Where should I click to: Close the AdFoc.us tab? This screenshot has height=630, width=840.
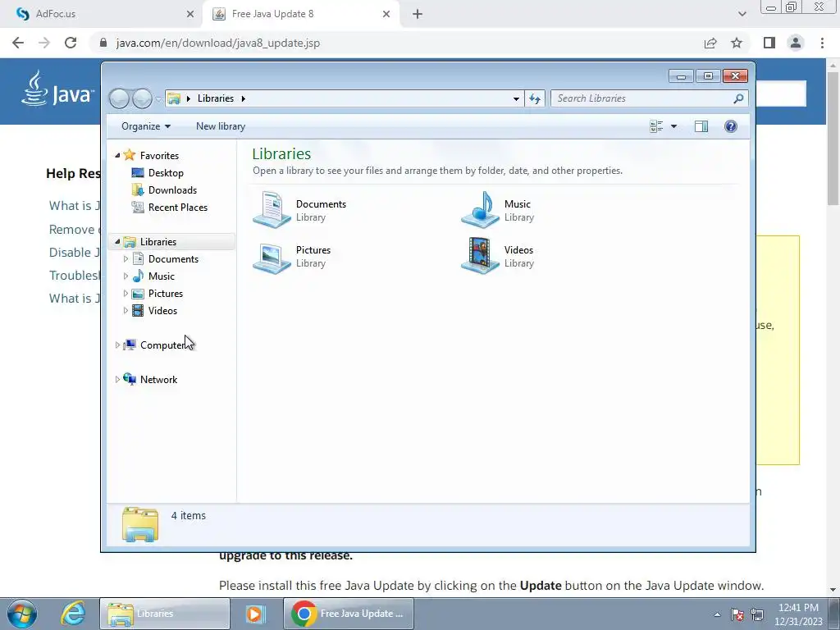[x=190, y=15]
